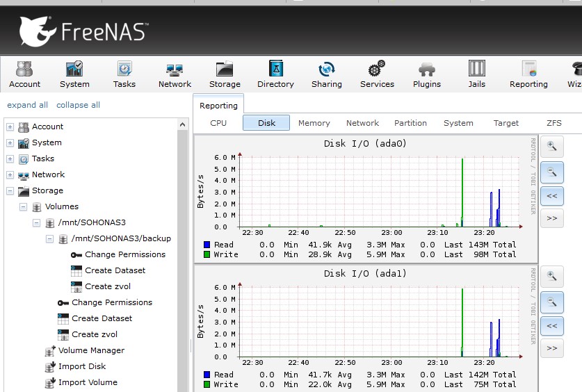Click Import Volume icon in tree
Screen dimensions: 582x392
tap(50, 382)
